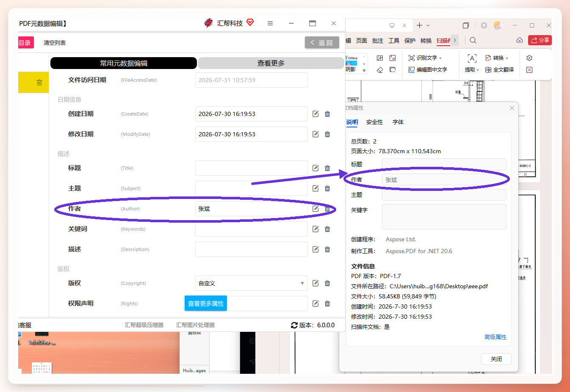Remove the file using the yellow trash icon
Viewport: 570px width, 392px height.
pyautogui.click(x=39, y=83)
